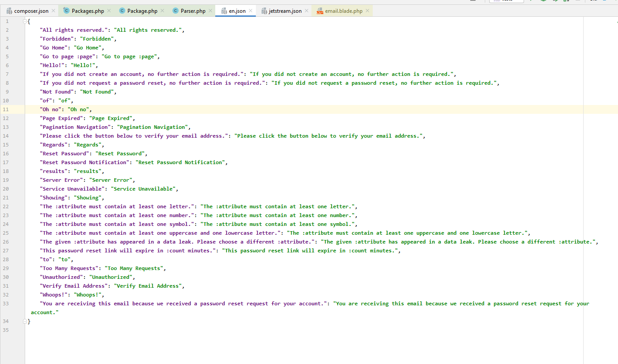Click the "Server Error" key on line 19
Screen dimensions: 618x364
[x=61, y=180]
